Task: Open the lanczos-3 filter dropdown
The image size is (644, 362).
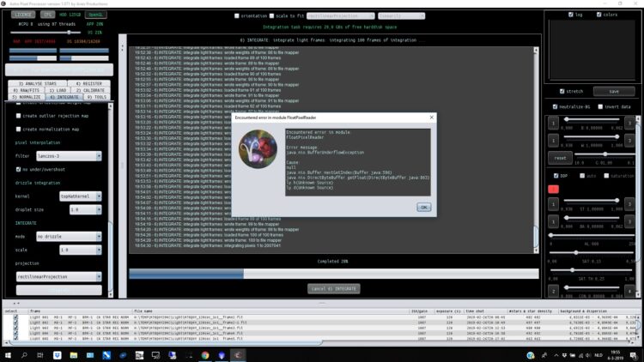Action: coord(69,156)
